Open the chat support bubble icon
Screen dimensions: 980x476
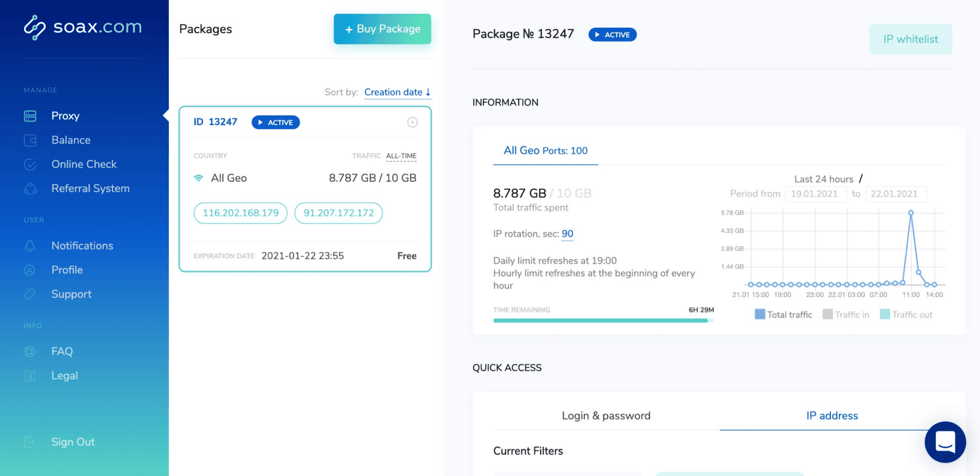[944, 442]
